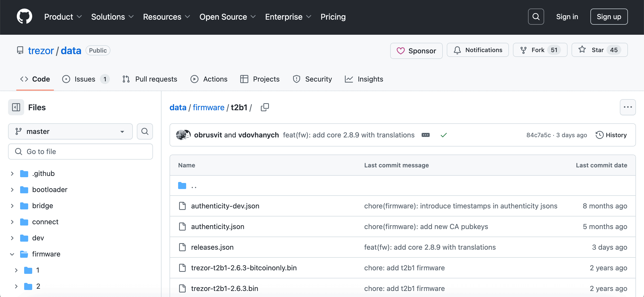Open the authenticity-dev.json file name
This screenshot has width=644, height=297.
225,206
